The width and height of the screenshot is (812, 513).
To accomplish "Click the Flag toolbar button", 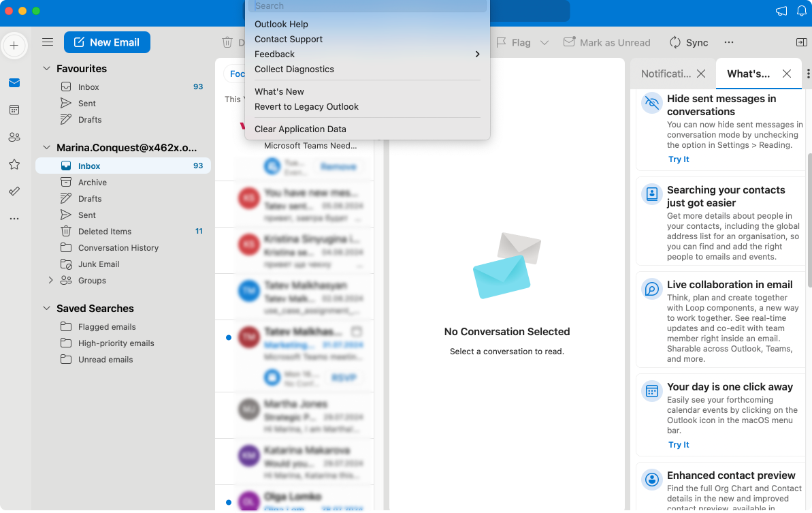I will click(x=514, y=42).
